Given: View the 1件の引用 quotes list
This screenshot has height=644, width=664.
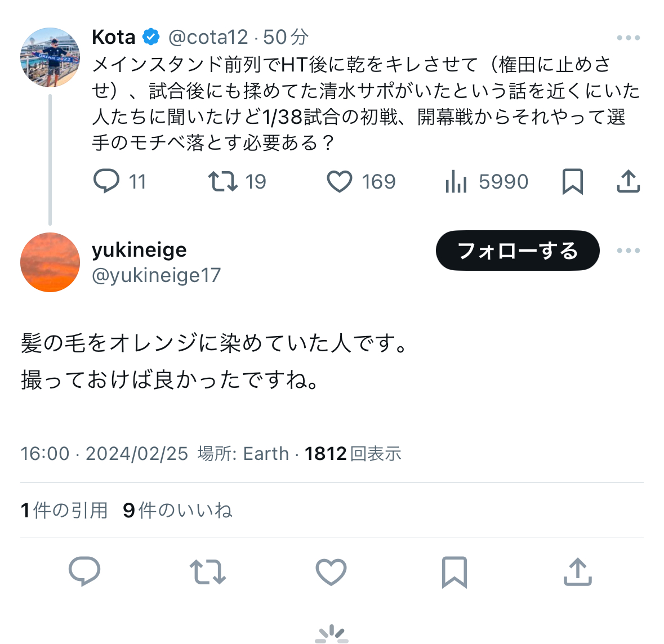Looking at the screenshot, I should coord(64,510).
